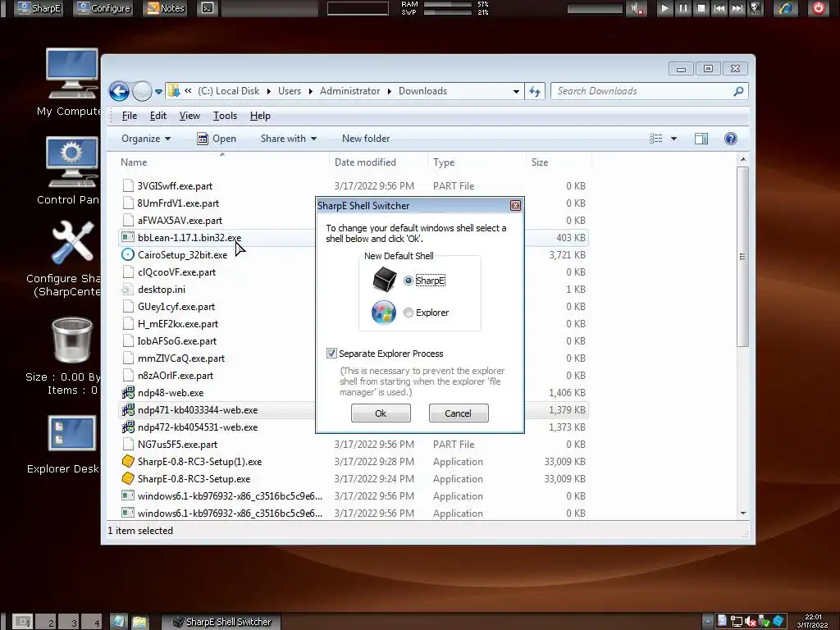This screenshot has height=630, width=840.
Task: Open the Edit menu
Action: point(158,116)
